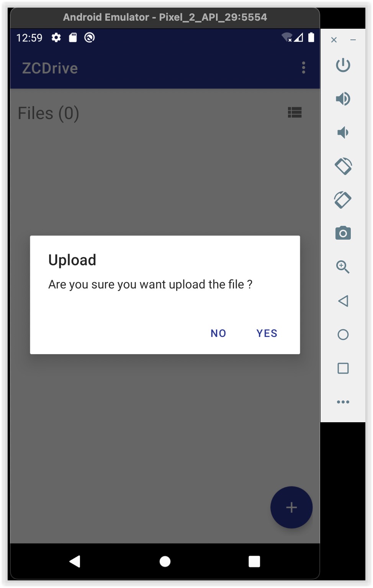The image size is (373, 588).
Task: Open emulator extended controls (three dots)
Action: click(x=343, y=402)
